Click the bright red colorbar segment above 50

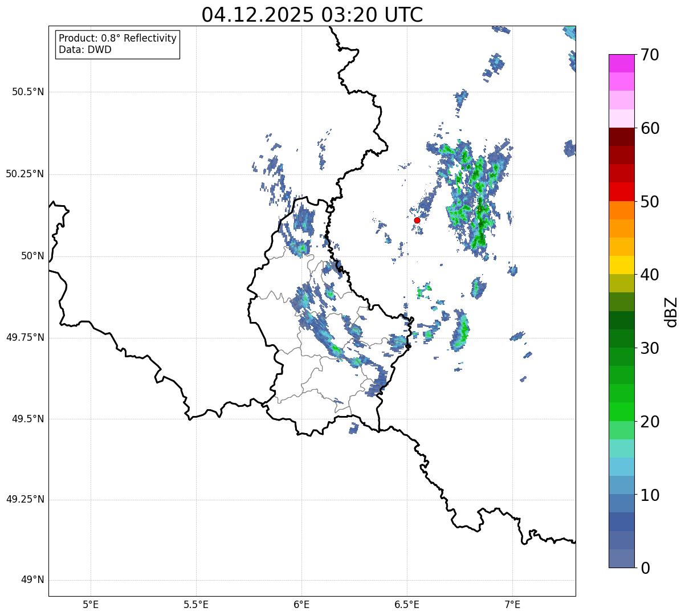[622, 192]
